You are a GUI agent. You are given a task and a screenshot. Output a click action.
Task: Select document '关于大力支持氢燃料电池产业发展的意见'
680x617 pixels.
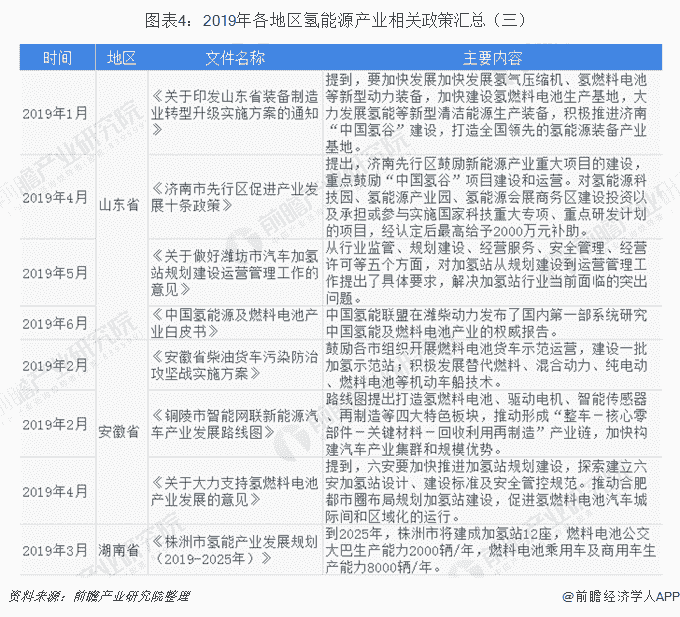(x=235, y=491)
